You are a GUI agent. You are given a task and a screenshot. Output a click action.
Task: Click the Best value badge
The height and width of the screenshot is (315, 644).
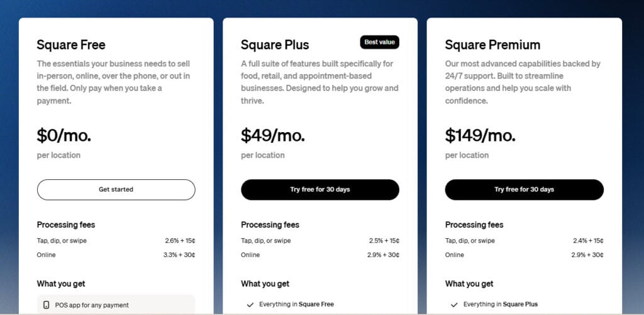[379, 42]
